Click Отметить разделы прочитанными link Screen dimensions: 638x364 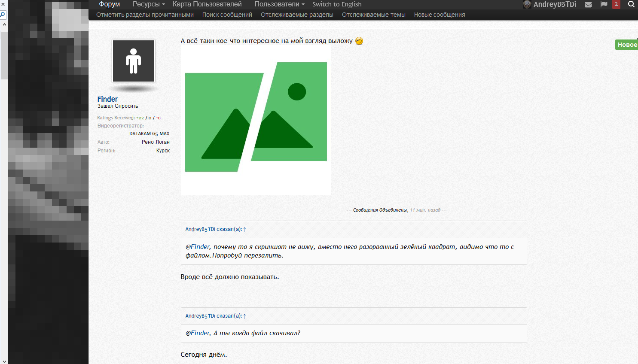click(145, 15)
